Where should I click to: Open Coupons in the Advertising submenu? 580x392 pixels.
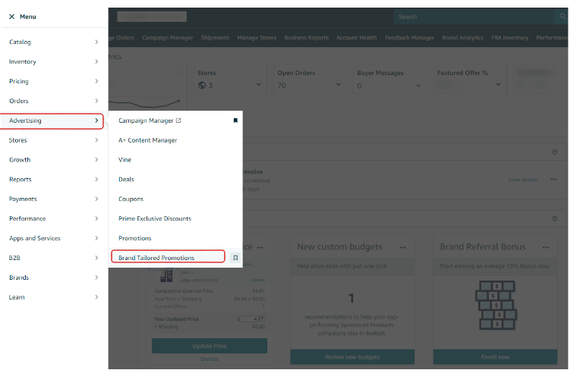pyautogui.click(x=131, y=199)
